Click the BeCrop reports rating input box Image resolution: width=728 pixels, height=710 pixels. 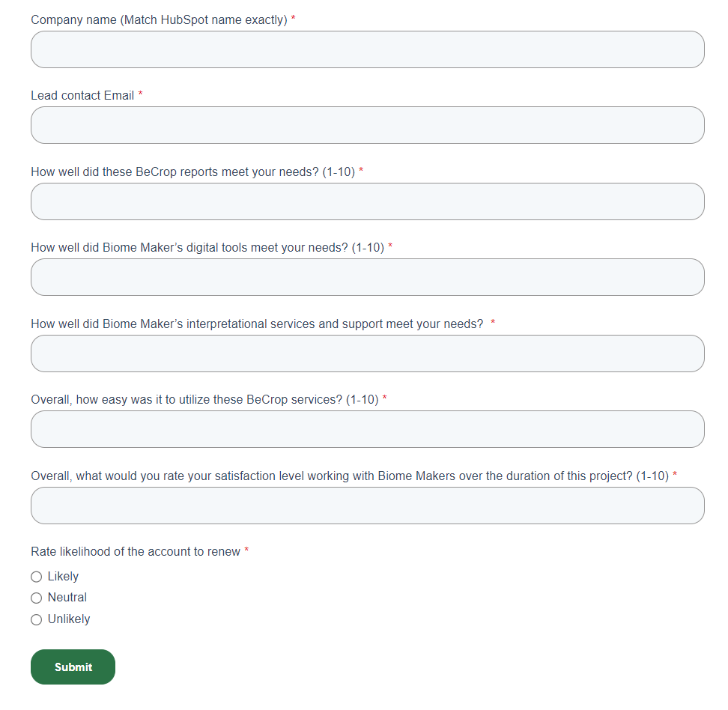point(367,201)
